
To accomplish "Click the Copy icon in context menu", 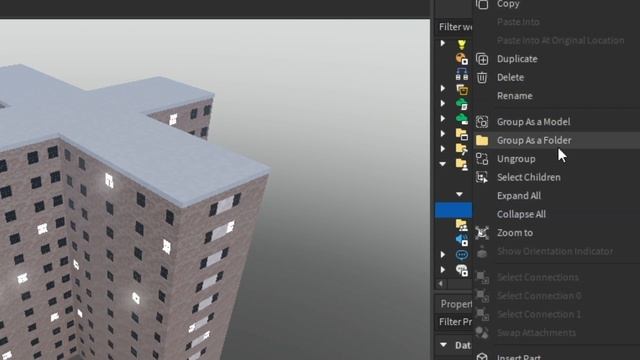I will (x=482, y=4).
